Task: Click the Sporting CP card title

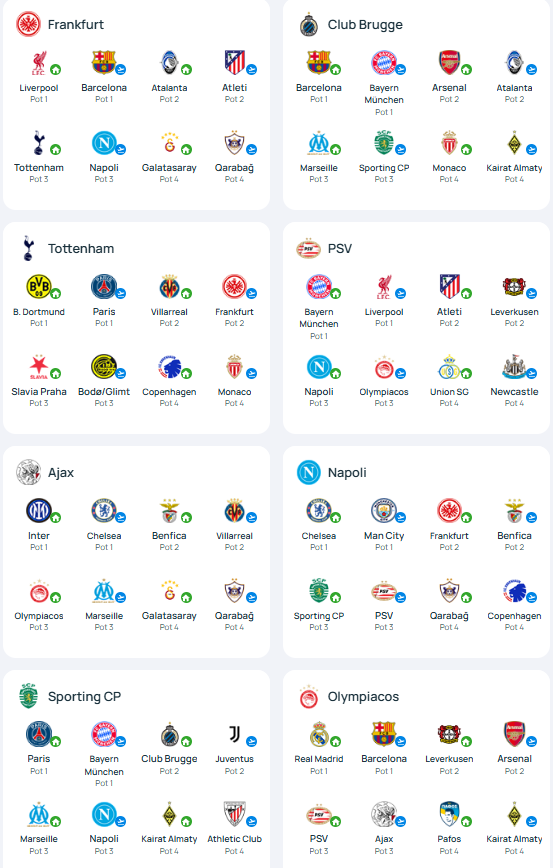Action: [x=84, y=696]
